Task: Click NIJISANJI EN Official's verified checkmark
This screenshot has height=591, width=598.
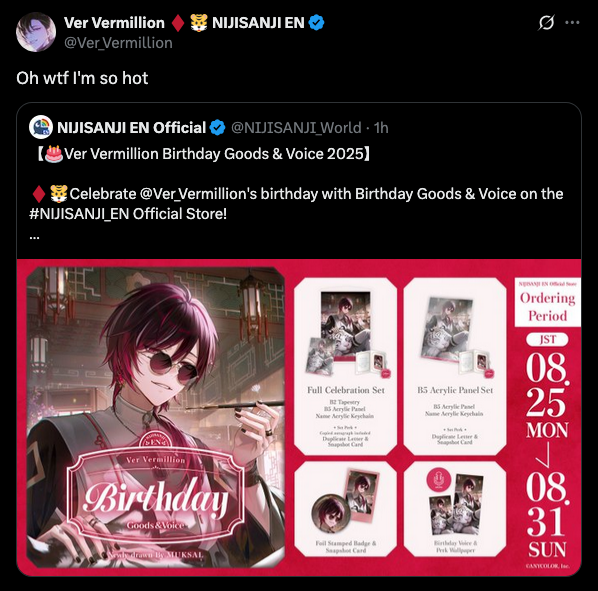Action: pos(218,128)
